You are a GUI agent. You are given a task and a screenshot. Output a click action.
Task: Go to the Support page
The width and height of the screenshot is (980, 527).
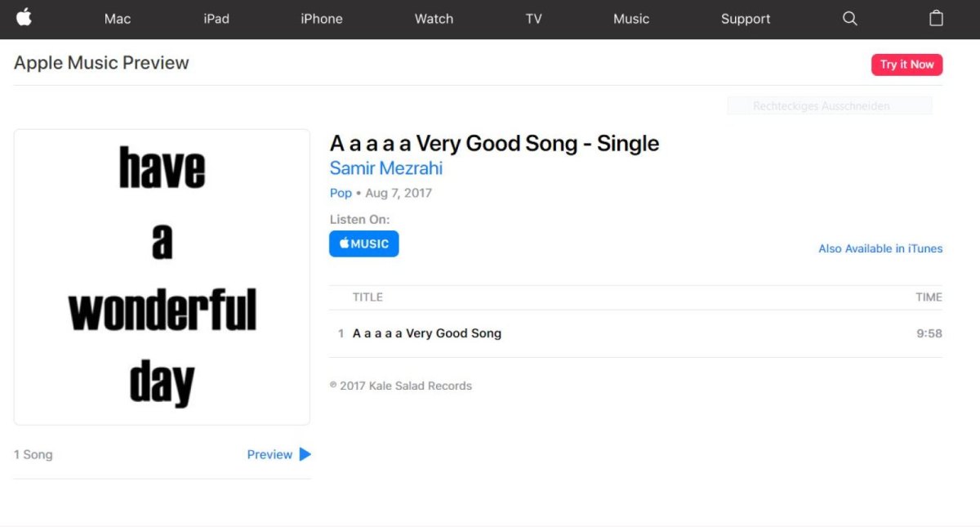[x=746, y=19]
